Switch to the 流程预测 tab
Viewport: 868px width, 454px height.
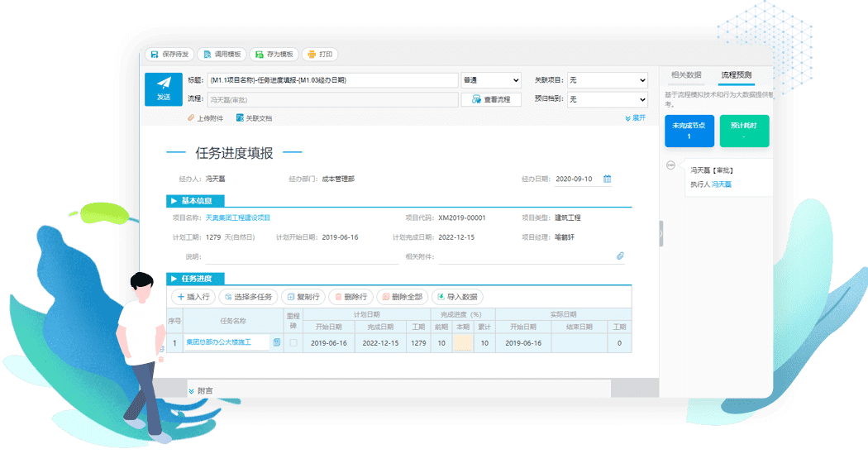click(x=737, y=74)
